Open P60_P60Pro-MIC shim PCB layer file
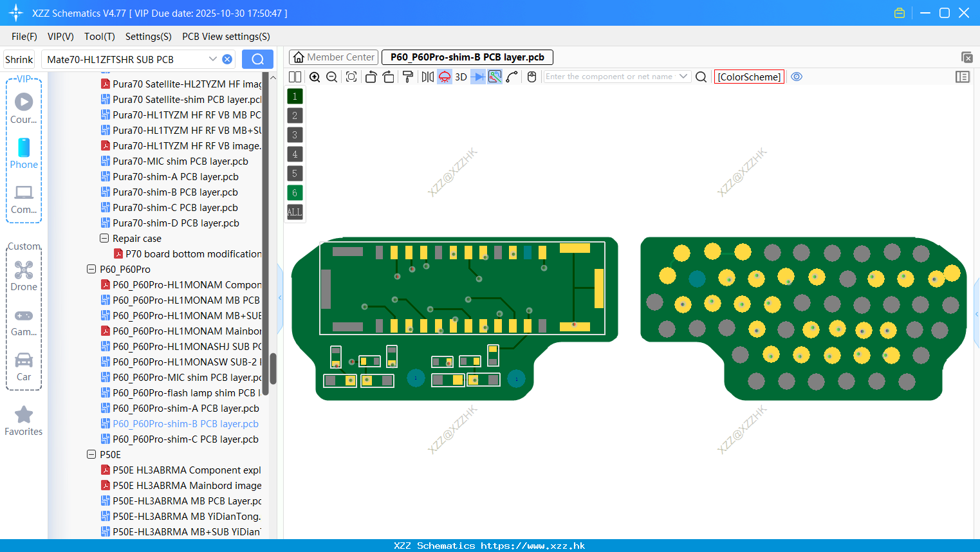The height and width of the screenshot is (552, 980). pyautogui.click(x=181, y=377)
